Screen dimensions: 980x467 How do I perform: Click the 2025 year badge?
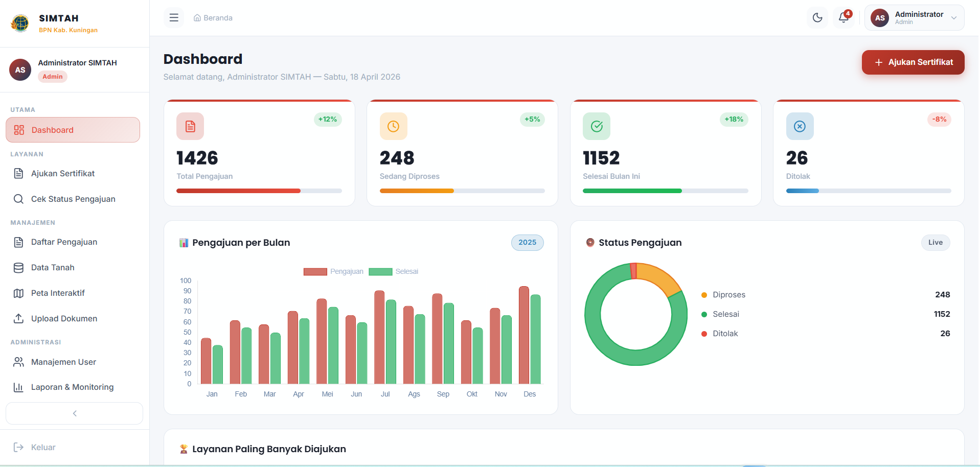pyautogui.click(x=528, y=242)
